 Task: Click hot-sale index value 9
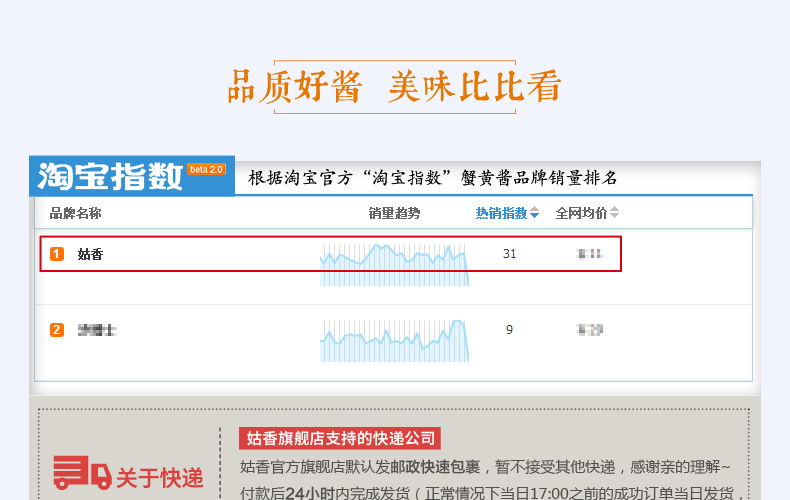coord(509,330)
